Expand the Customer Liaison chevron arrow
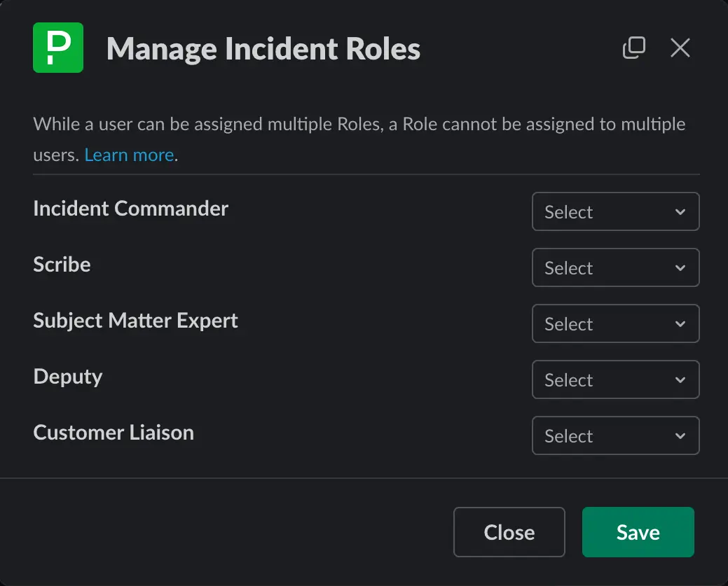Viewport: 728px width, 586px height. click(680, 436)
